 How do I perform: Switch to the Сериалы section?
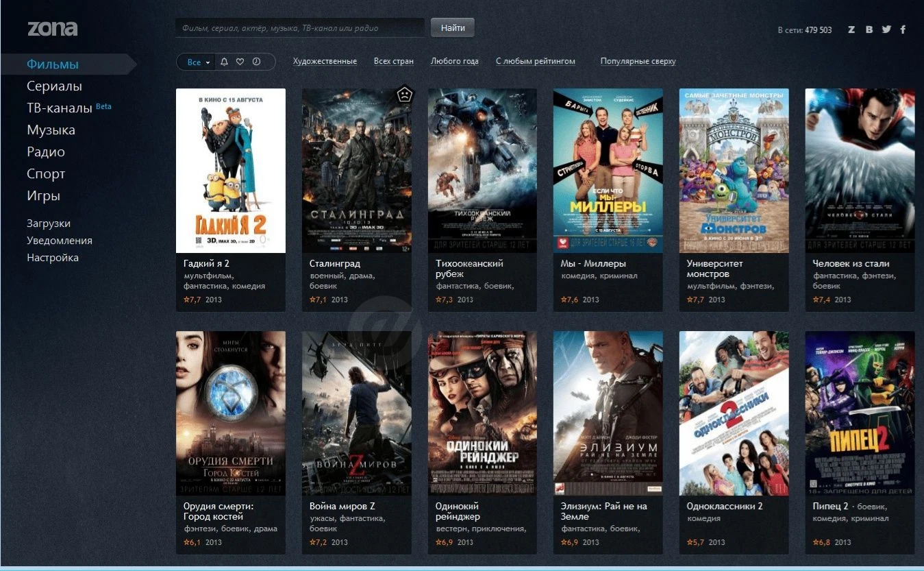tap(54, 86)
